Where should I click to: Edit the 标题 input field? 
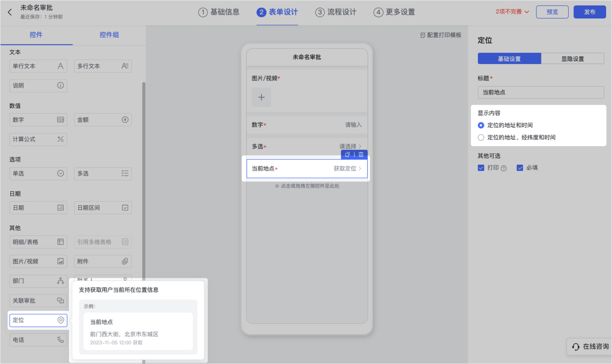tap(541, 92)
